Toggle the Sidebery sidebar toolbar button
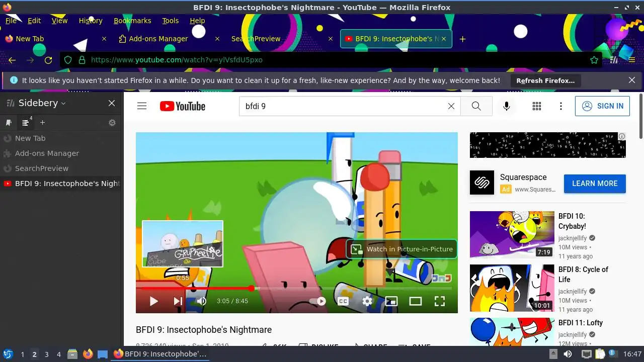This screenshot has width=644, height=362. (x=614, y=60)
